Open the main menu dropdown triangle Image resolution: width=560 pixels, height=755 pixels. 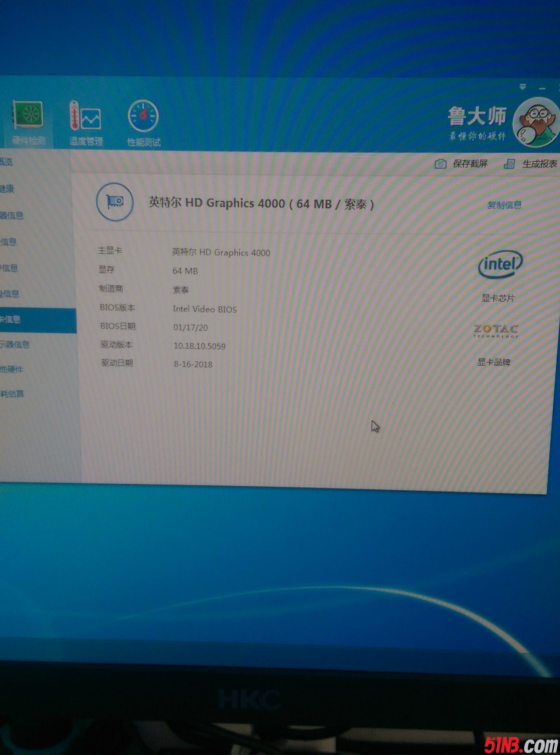coord(522,88)
